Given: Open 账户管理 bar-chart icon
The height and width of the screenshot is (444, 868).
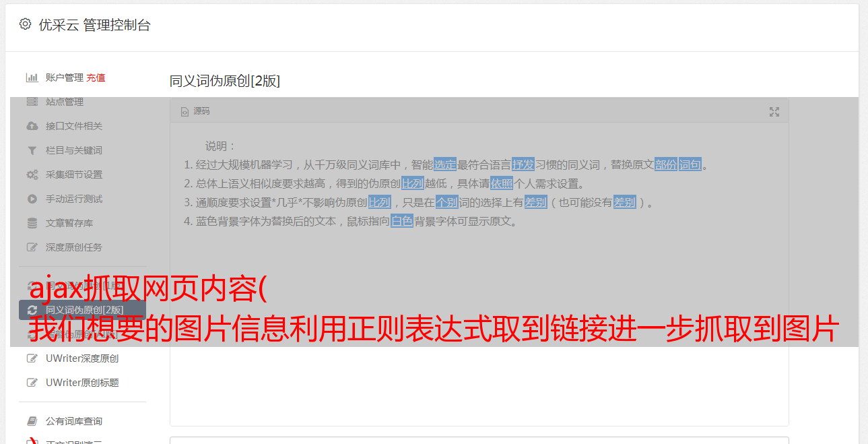Looking at the screenshot, I should tap(32, 77).
